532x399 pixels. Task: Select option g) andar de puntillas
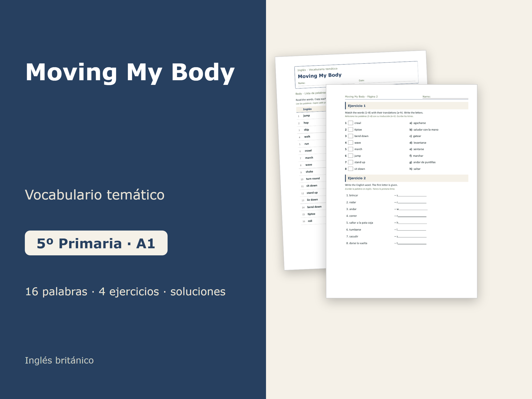coord(422,162)
